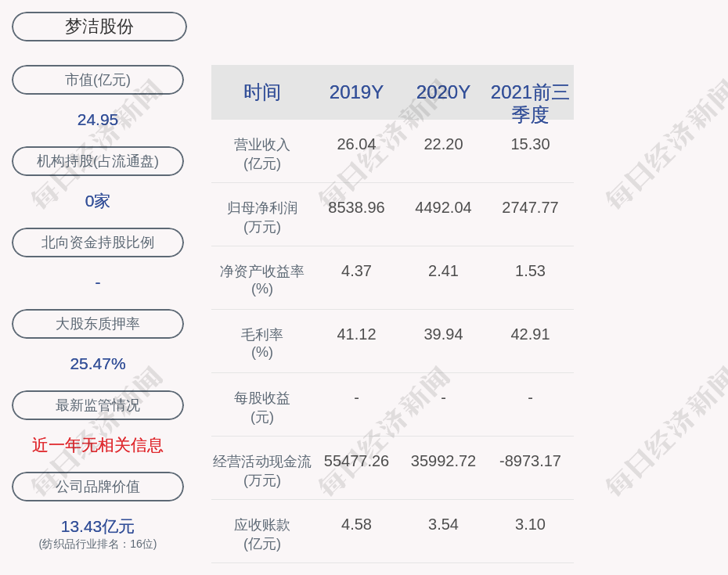Click the 归母净利润 row label
Image resolution: width=728 pixels, height=575 pixels.
[x=262, y=217]
